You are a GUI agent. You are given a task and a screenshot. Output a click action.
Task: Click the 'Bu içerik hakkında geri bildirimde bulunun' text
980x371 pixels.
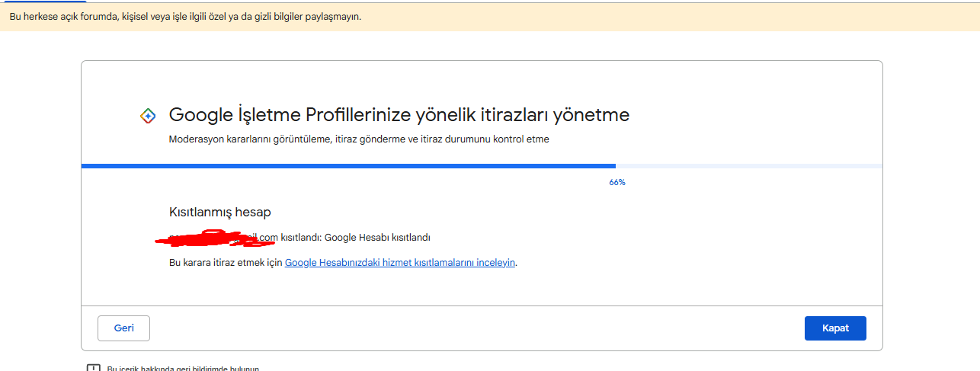(x=183, y=369)
